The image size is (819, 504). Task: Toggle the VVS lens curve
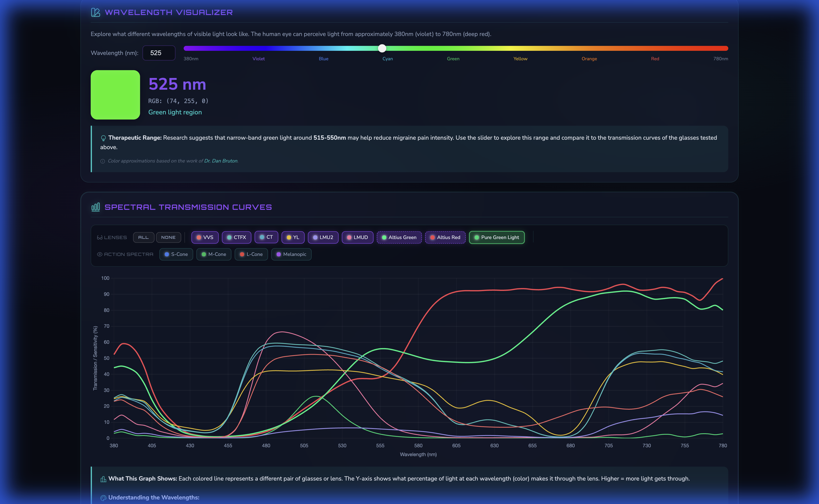(x=205, y=237)
